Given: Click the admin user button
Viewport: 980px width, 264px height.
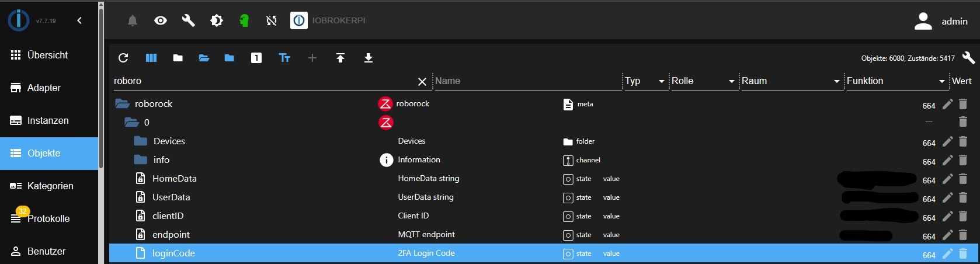Looking at the screenshot, I should click(x=941, y=21).
